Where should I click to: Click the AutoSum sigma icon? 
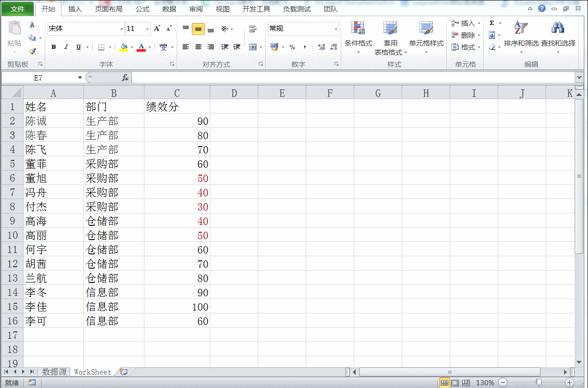tap(492, 23)
